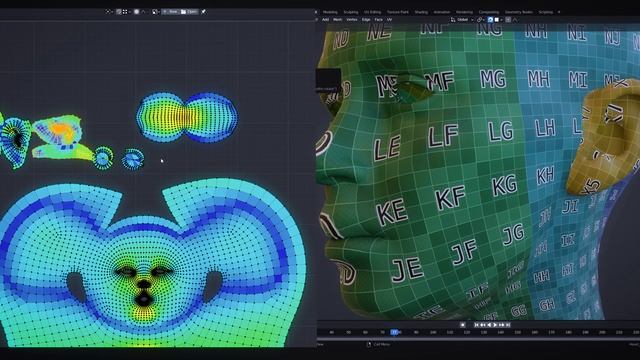Play the animation forward
Image resolution: width=640 pixels, height=360 pixels.
pos(495,325)
